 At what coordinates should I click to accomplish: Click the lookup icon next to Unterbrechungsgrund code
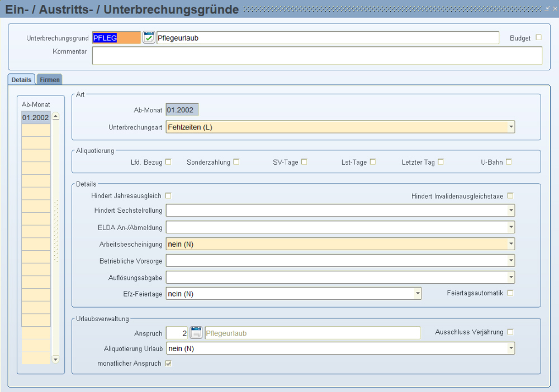149,38
